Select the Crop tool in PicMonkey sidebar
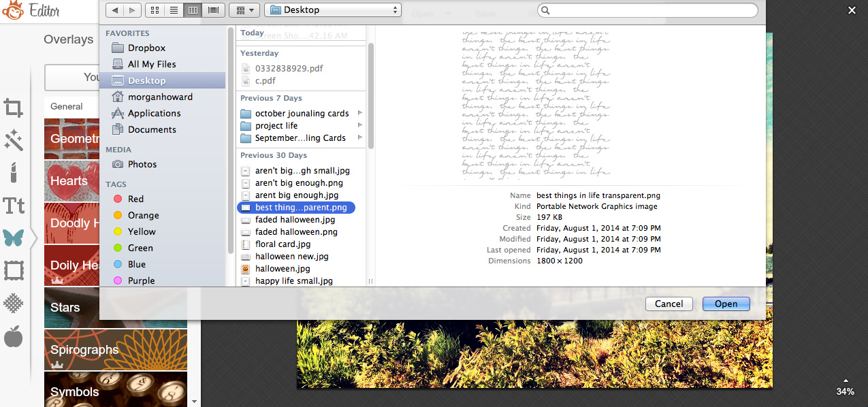Viewport: 868px width, 407px height. [x=13, y=108]
